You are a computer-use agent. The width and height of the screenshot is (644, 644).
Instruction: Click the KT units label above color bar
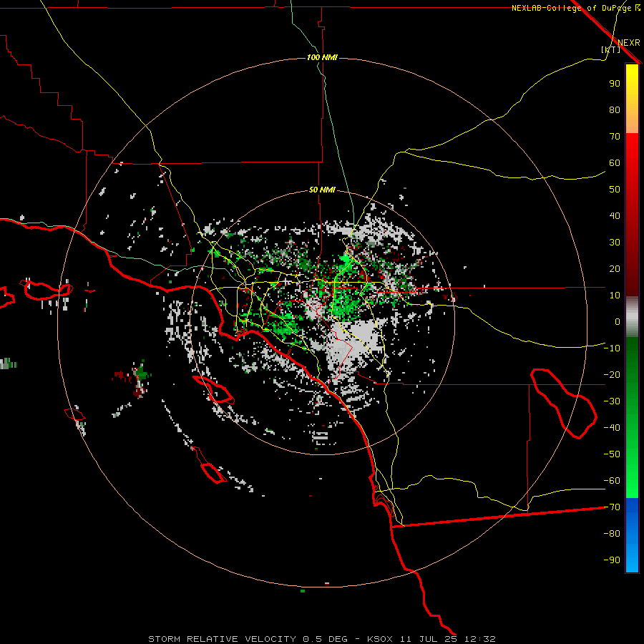coord(611,49)
